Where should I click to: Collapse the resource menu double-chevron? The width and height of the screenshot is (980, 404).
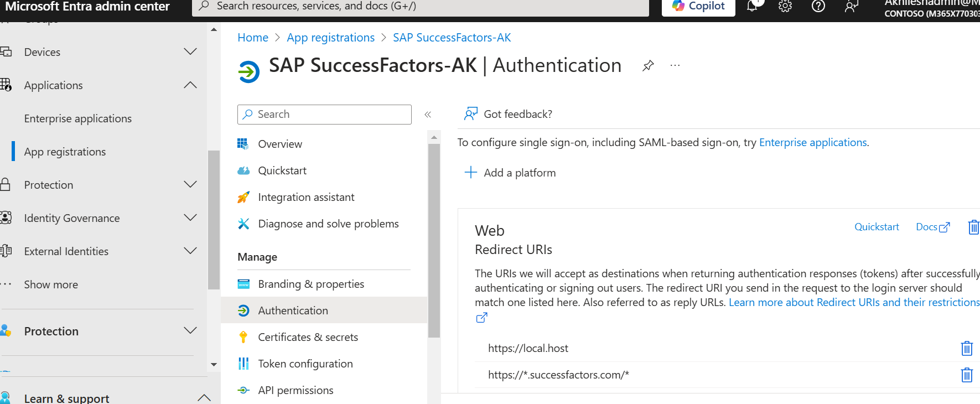pyautogui.click(x=428, y=115)
